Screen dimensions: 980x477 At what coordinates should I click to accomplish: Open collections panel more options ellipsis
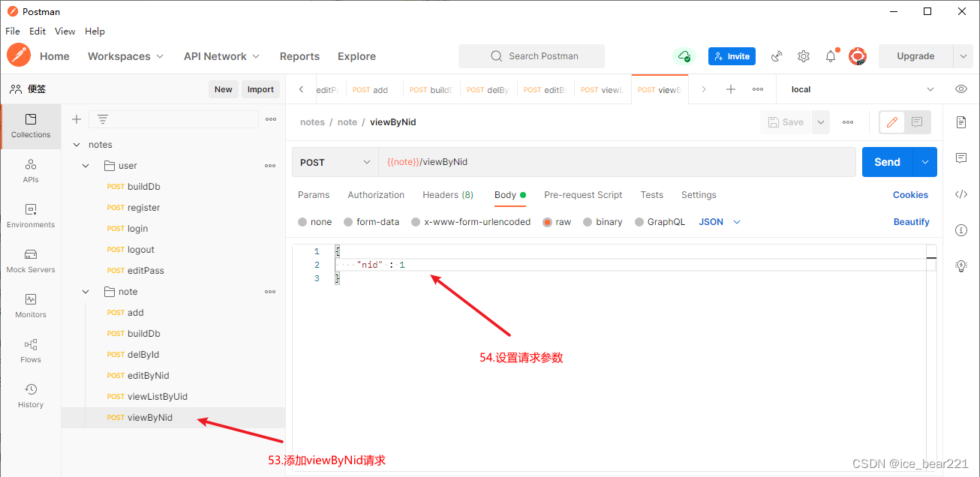click(271, 119)
